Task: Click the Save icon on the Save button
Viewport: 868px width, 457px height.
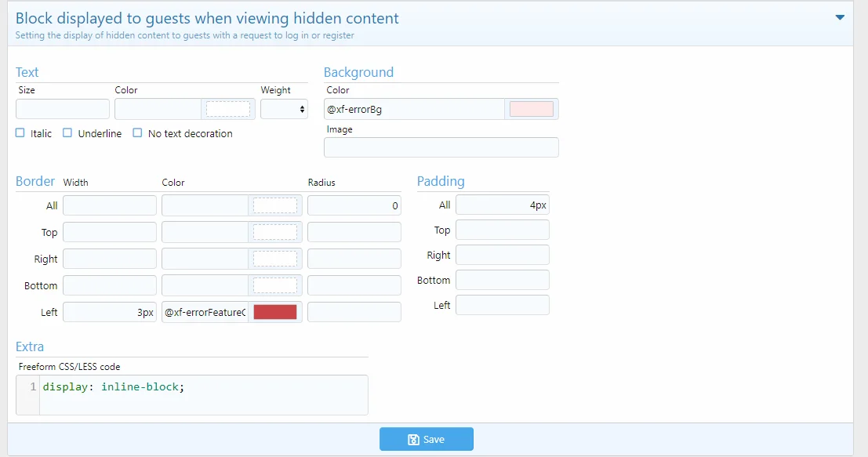Action: coord(413,439)
